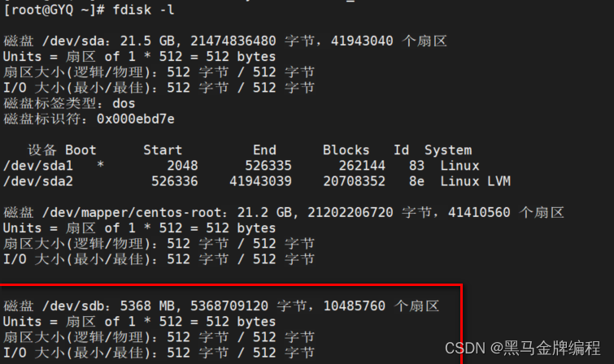Click the boot flag asterisk for sda1
This screenshot has height=364, width=614.
pos(100,166)
